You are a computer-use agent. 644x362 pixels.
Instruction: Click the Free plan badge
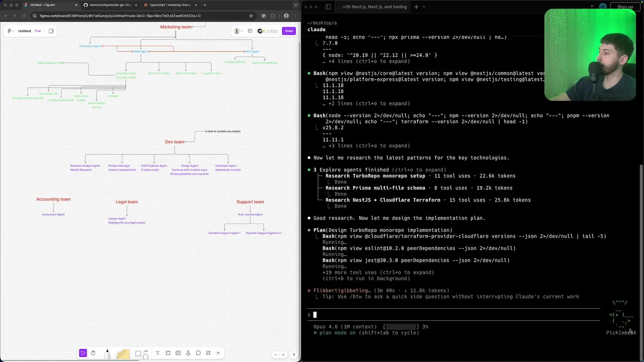click(x=38, y=31)
